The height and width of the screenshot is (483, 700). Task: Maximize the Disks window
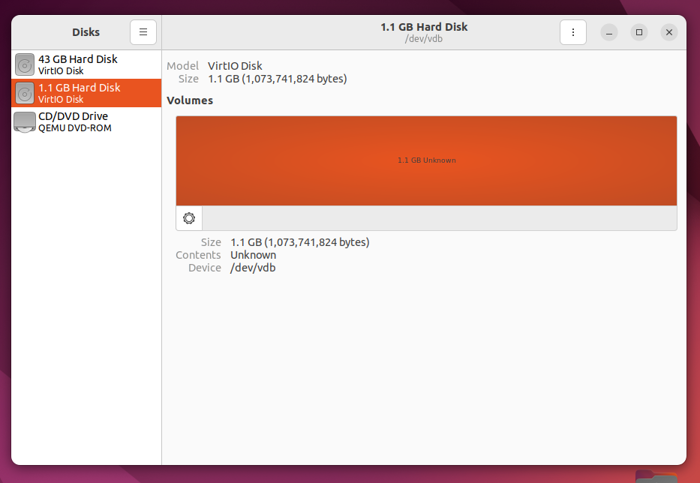(639, 32)
